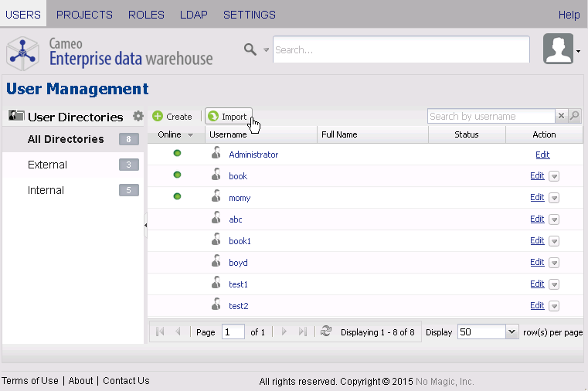The height and width of the screenshot is (391, 588).
Task: Go to next page arrow
Action: pyautogui.click(x=284, y=331)
